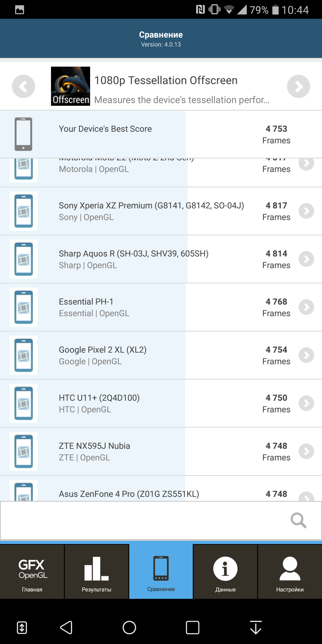The width and height of the screenshot is (322, 644).
Task: Select Your Device's Best Score row
Action: pyautogui.click(x=161, y=134)
